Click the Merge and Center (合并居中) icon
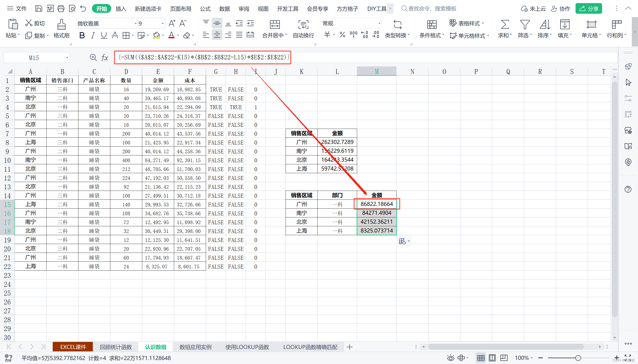This screenshot has height=364, width=638. [275, 25]
